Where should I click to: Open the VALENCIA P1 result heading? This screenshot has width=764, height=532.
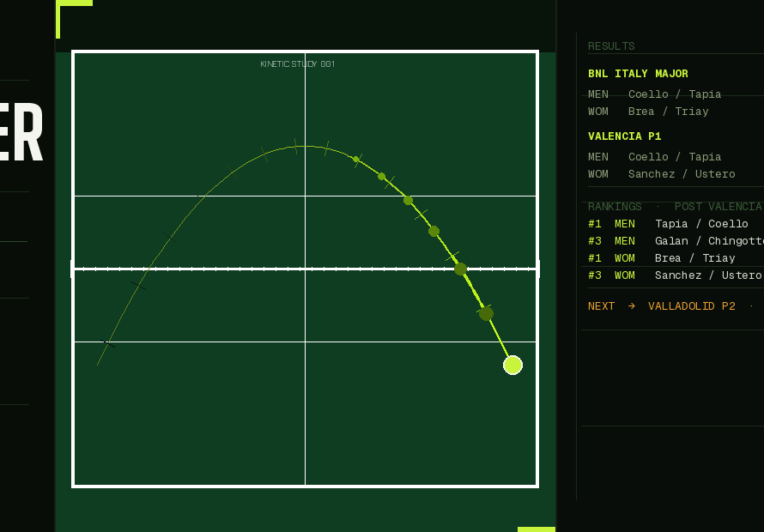click(625, 136)
